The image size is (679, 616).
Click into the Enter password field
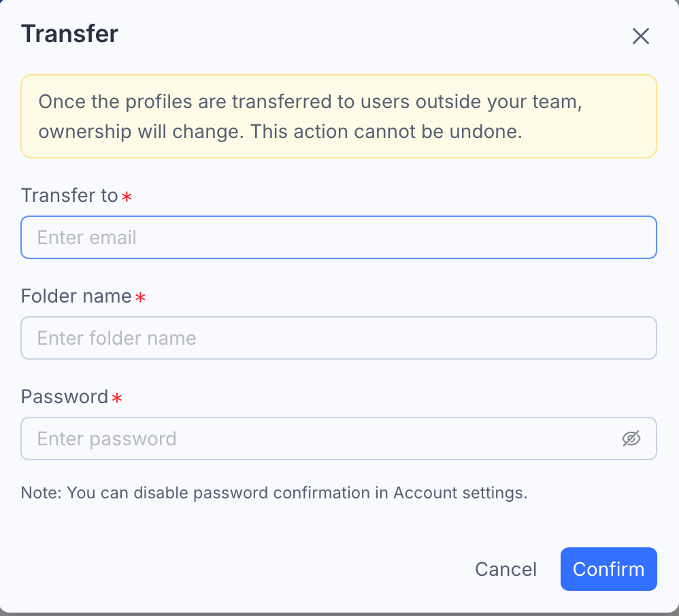pos(339,439)
